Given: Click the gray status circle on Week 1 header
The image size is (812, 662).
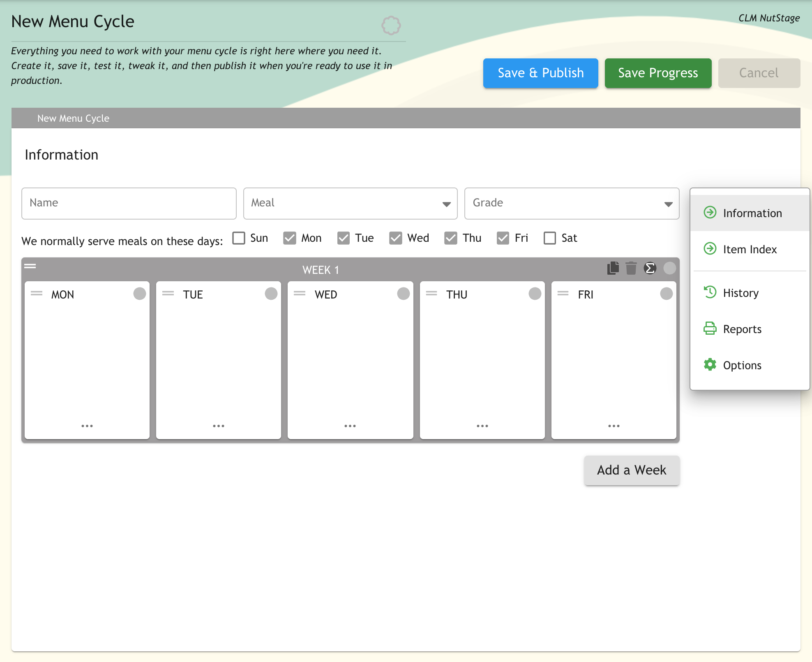Looking at the screenshot, I should (669, 268).
